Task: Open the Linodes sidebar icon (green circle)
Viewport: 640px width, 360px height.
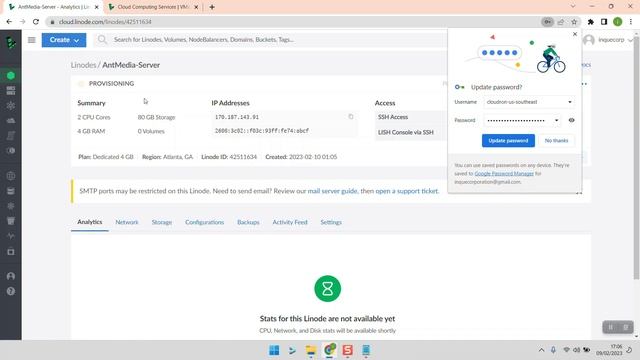Action: pyautogui.click(x=11, y=76)
